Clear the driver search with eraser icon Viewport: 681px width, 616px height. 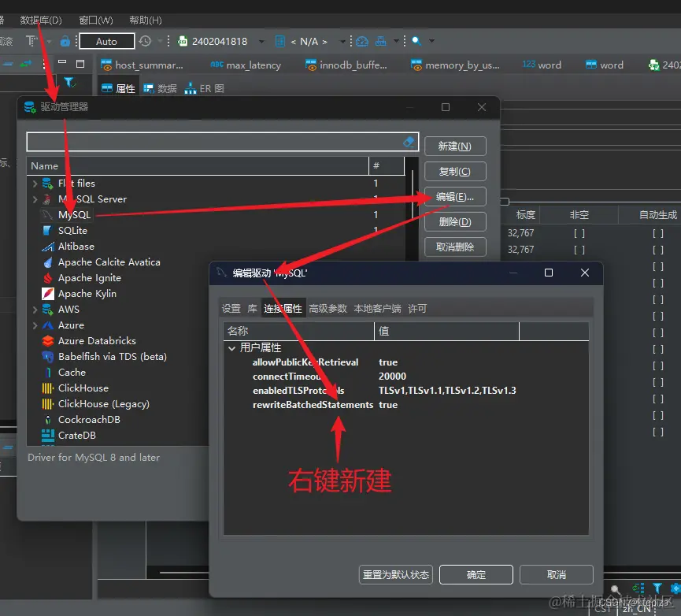409,142
